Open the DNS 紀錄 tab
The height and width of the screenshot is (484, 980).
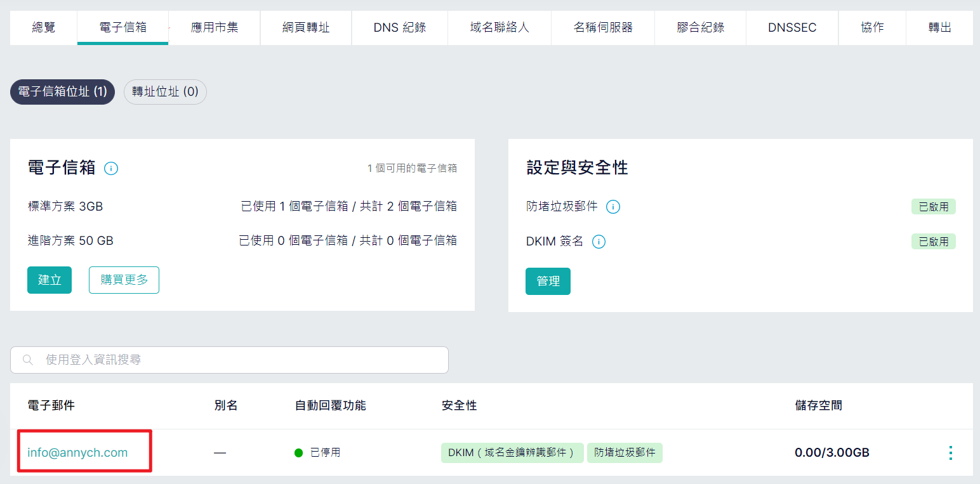(x=400, y=27)
